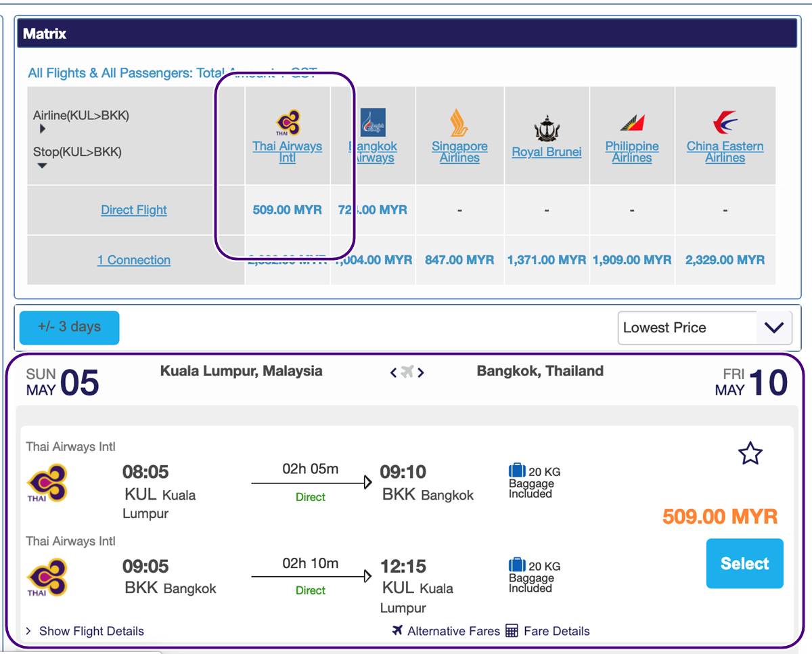Click the orange 509.00 MYR price
Screen dimensions: 812x654
[720, 517]
